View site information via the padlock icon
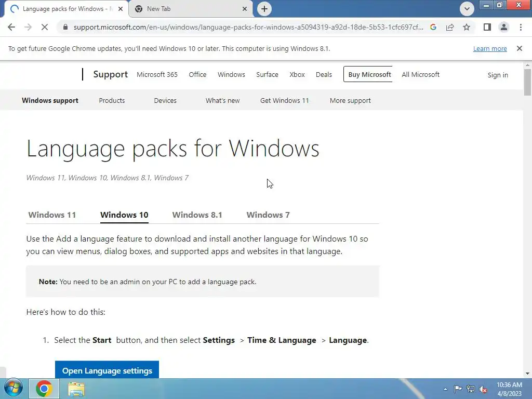The image size is (532, 399). click(x=65, y=27)
